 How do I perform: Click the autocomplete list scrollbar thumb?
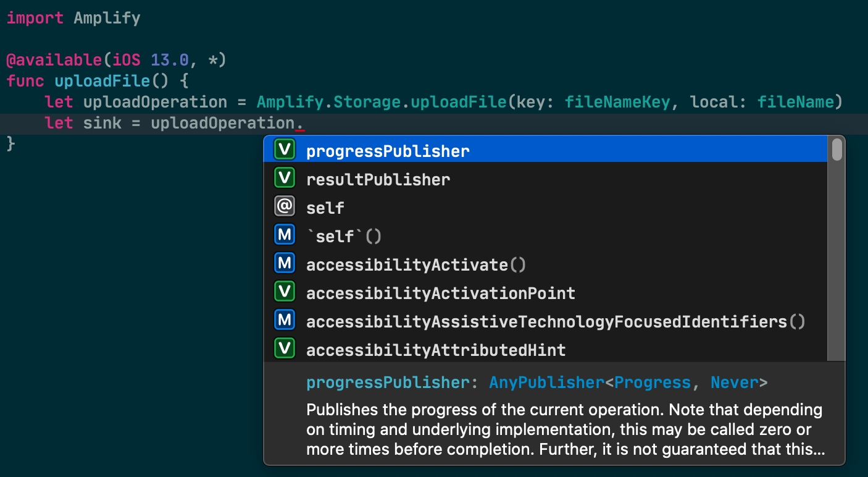point(837,150)
